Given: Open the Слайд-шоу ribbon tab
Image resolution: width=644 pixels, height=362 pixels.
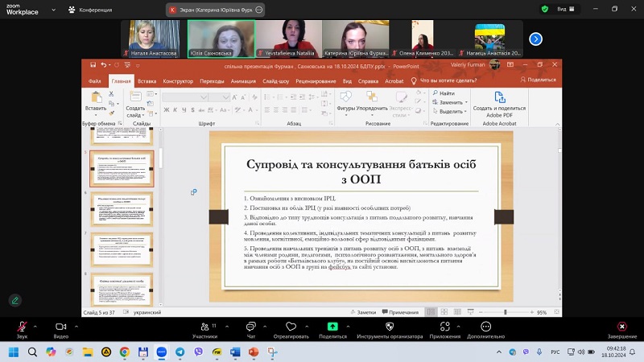Looking at the screenshot, I should (x=276, y=81).
